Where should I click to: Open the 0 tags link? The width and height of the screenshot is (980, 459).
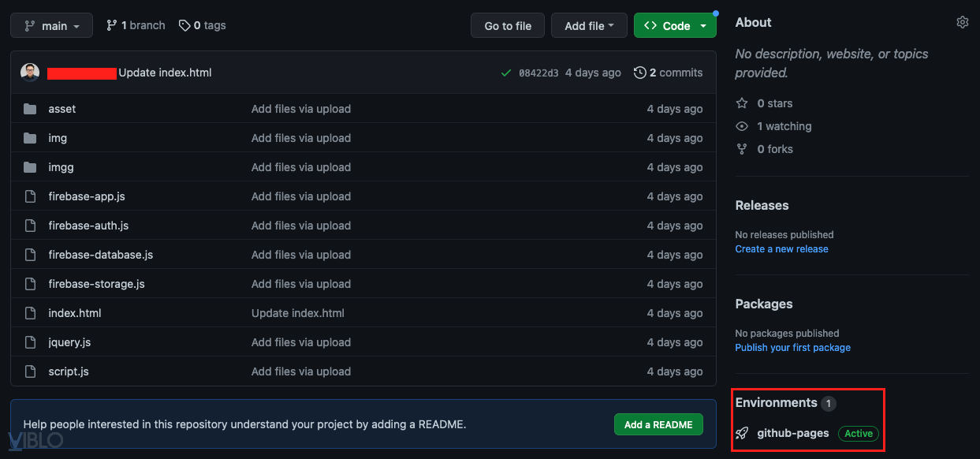coord(203,25)
